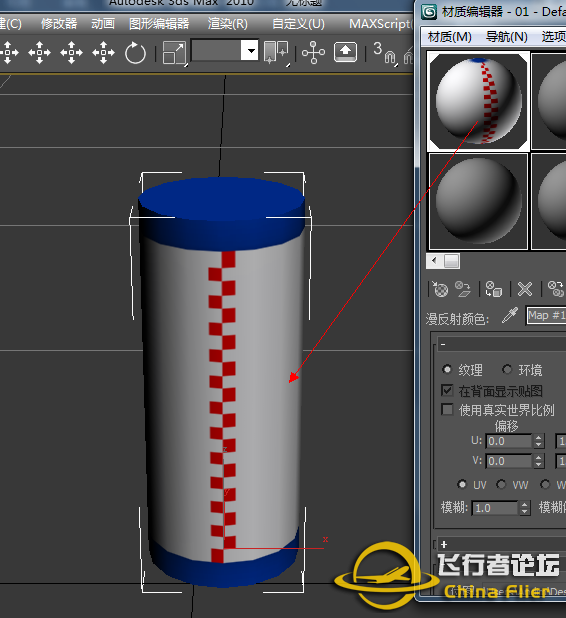Viewport: 566px width, 618px height.
Task: Click the sample slot horizontal scrollbar thumb
Action: (452, 261)
